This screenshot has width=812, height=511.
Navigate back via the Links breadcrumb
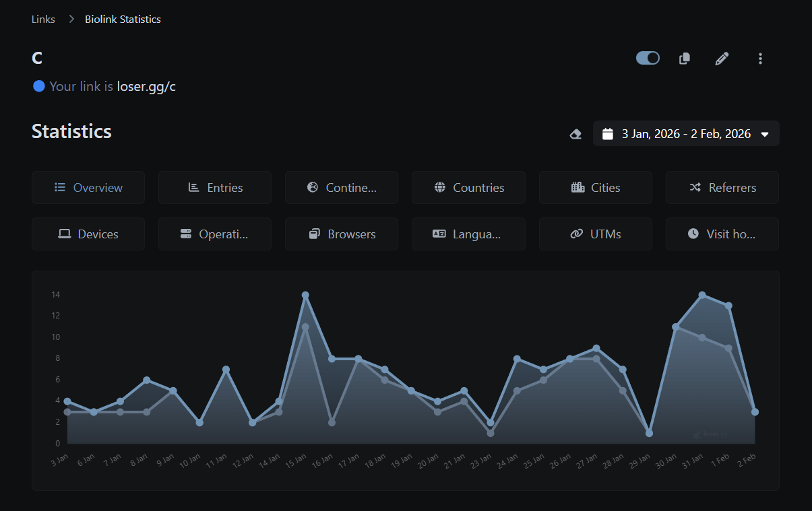coord(43,19)
